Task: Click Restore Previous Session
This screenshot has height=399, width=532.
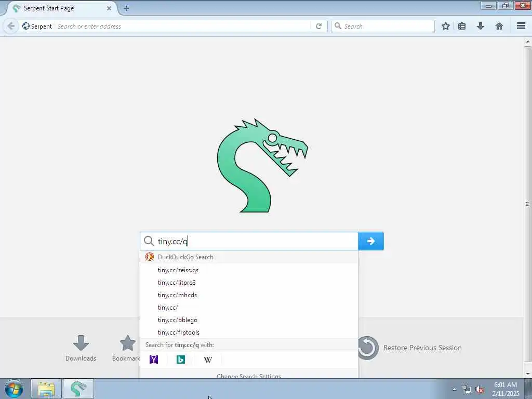Action: (x=411, y=348)
